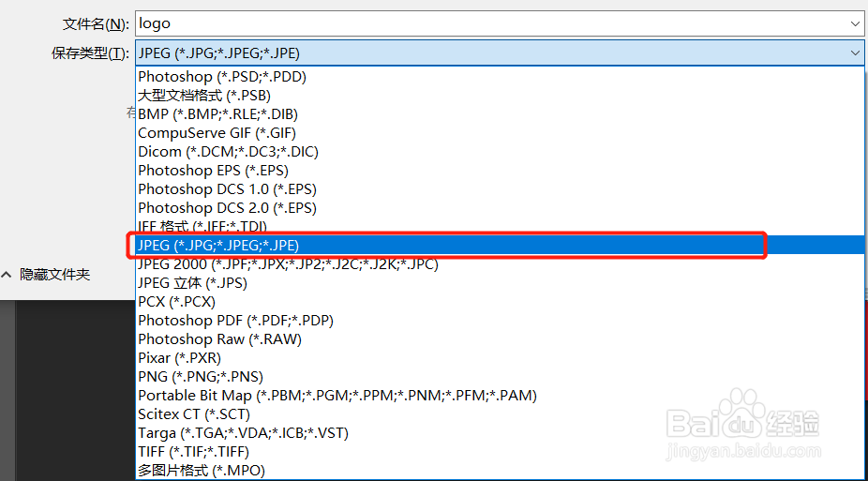
Task: Open the file name history dropdown arrow
Action: [x=855, y=23]
